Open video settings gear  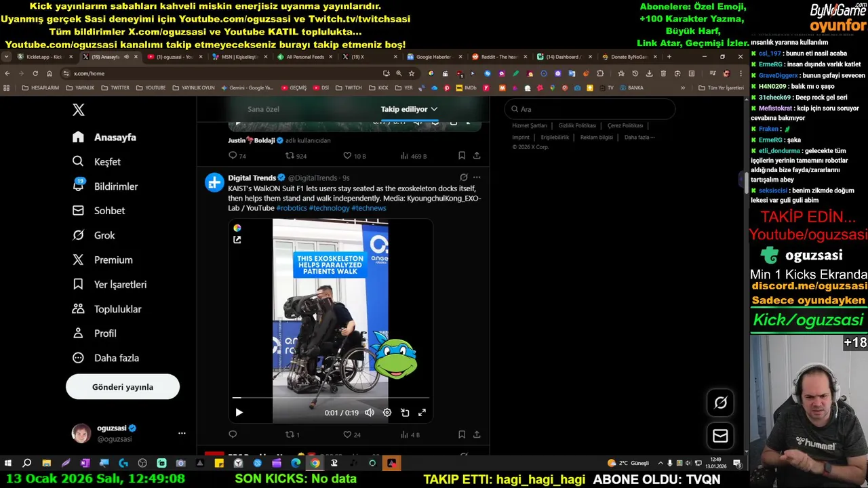[387, 412]
